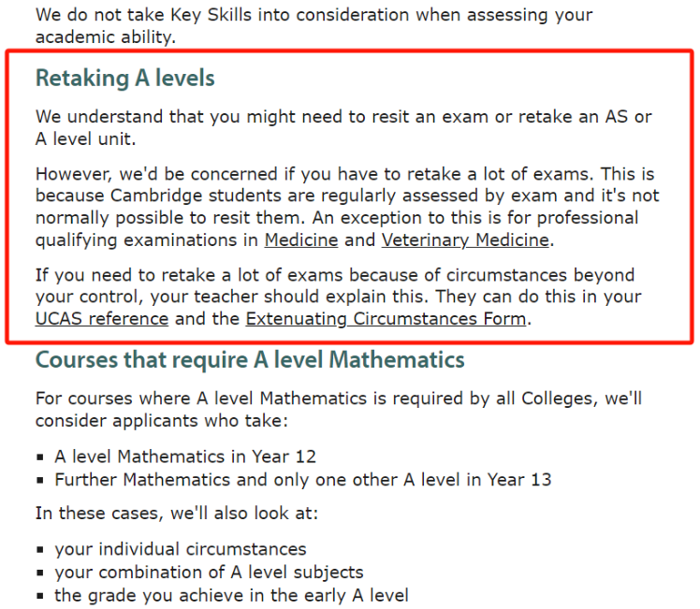Viewport: 700px width, 609px height.
Task: Open the Extenuating Circumstances Form link
Action: (x=386, y=319)
